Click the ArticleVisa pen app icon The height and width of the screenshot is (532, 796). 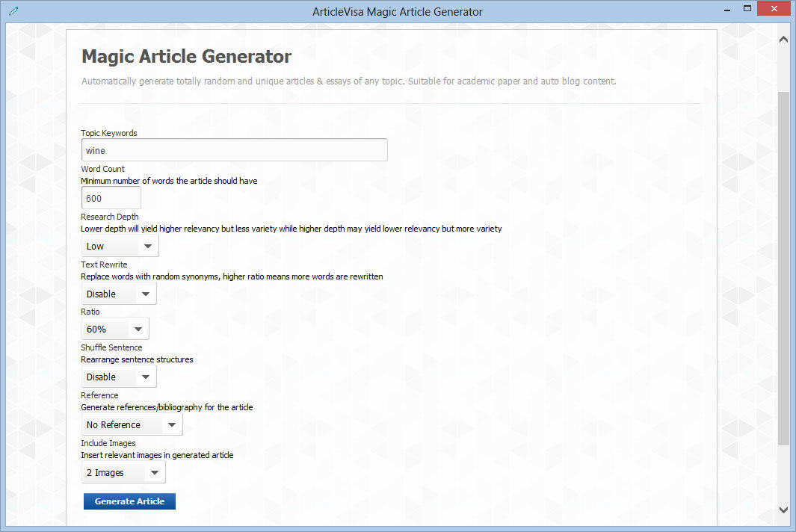tap(13, 10)
